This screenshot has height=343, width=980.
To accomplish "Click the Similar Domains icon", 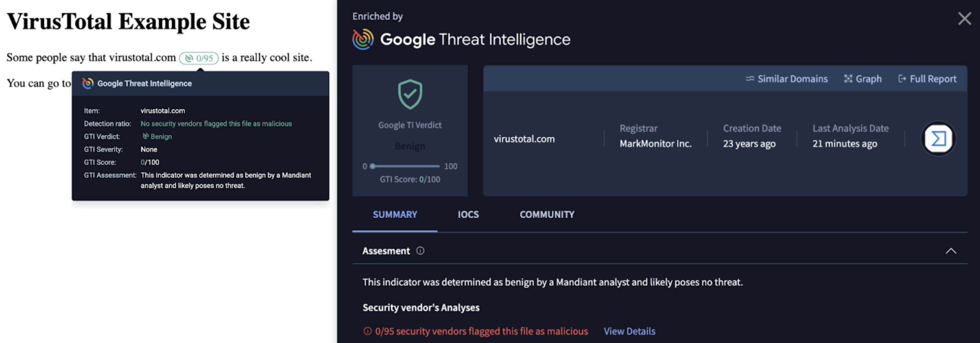I will pyautogui.click(x=750, y=79).
